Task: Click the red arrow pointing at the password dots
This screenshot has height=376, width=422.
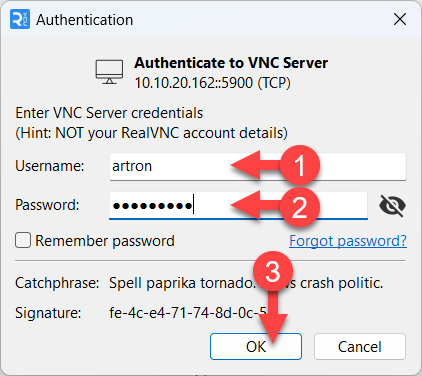Action: (x=255, y=205)
